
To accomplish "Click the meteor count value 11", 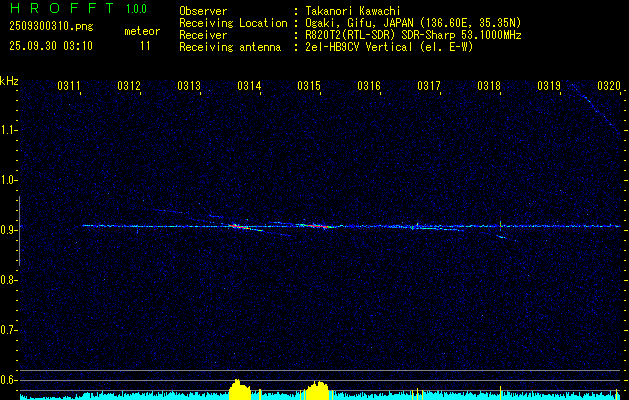I will (x=145, y=46).
